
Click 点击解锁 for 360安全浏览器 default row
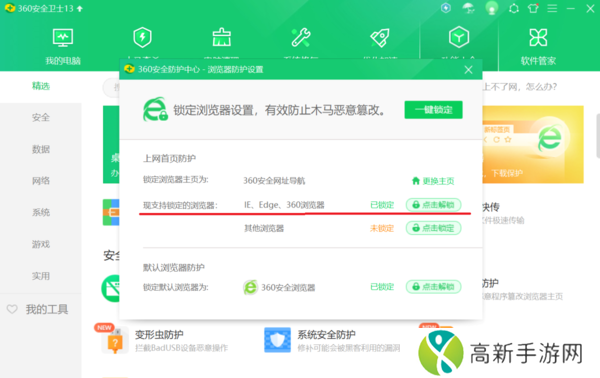(433, 287)
